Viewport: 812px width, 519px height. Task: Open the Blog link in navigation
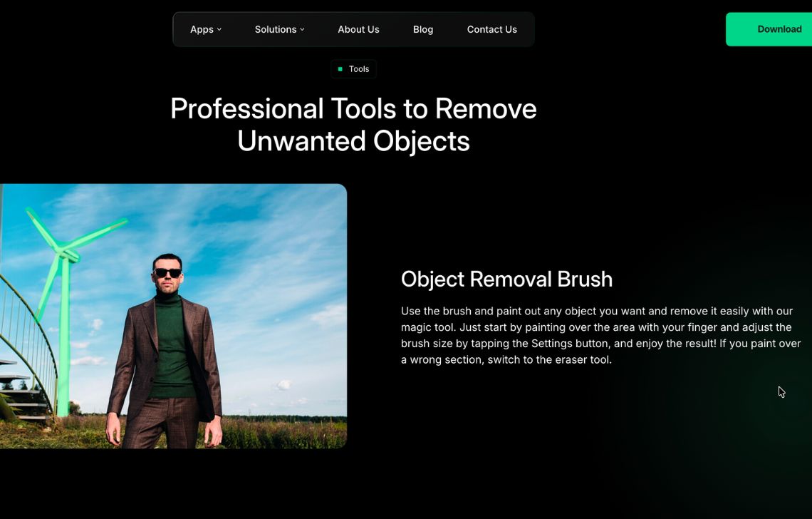point(423,29)
